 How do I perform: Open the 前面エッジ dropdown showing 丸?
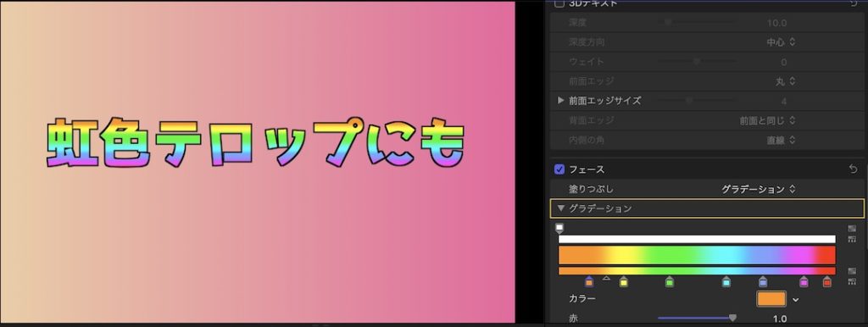785,81
